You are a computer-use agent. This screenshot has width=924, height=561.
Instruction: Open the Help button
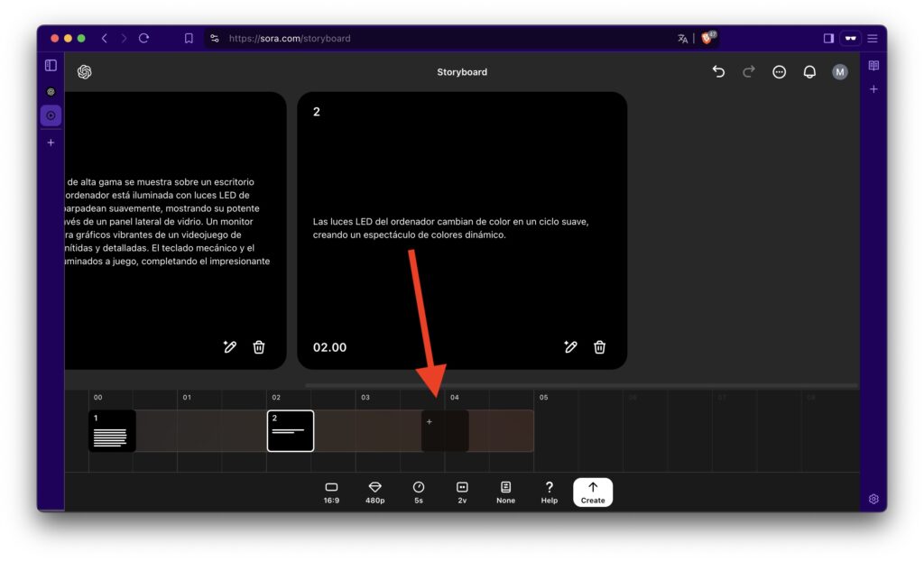pyautogui.click(x=550, y=492)
